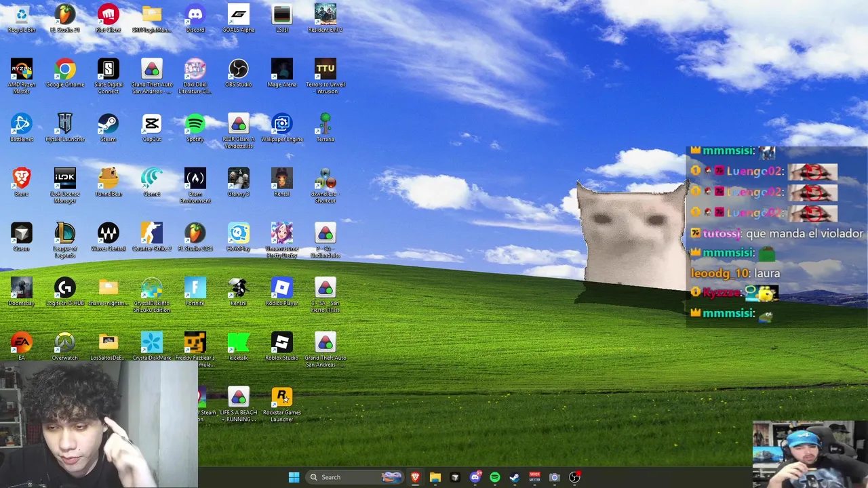Launch Terraria from the desktop
868x488 pixels.
coord(325,128)
